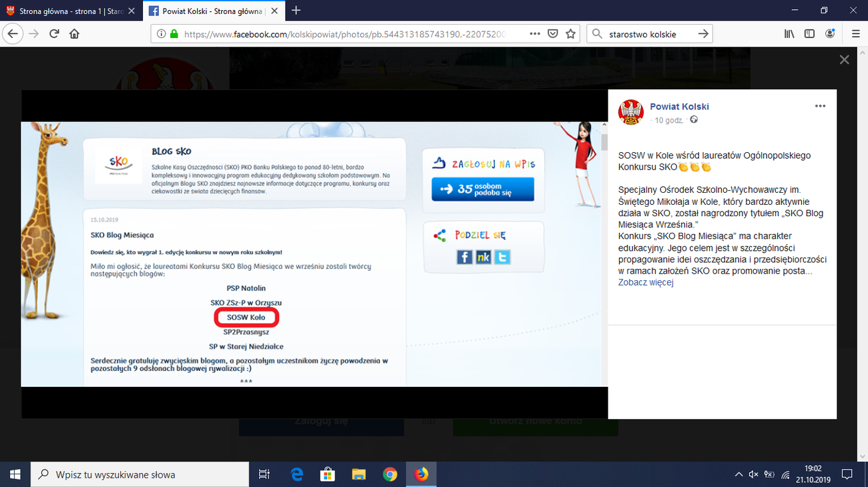Toggle the sidebar view
868x487 pixels.
point(809,33)
